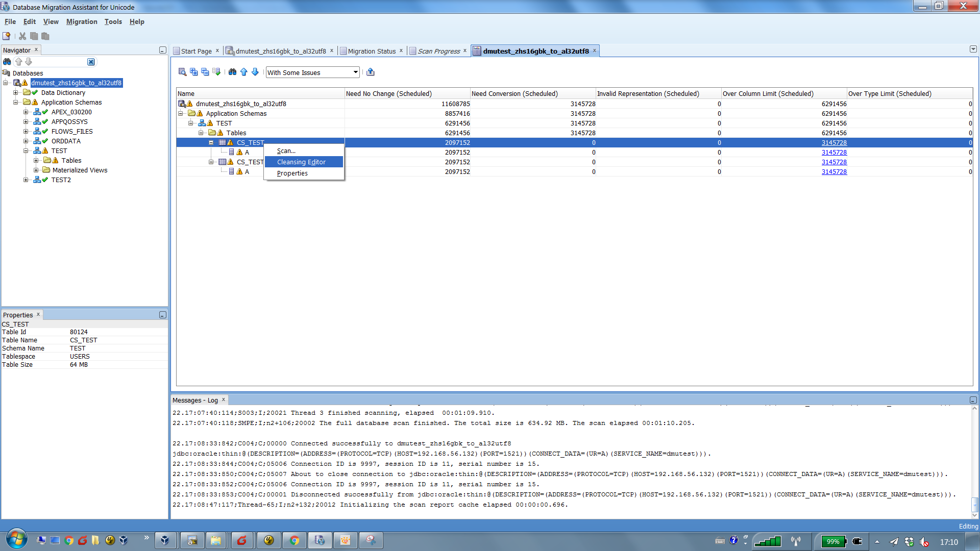Close the Scan Progress tab
This screenshot has height=551, width=980.
(x=465, y=51)
